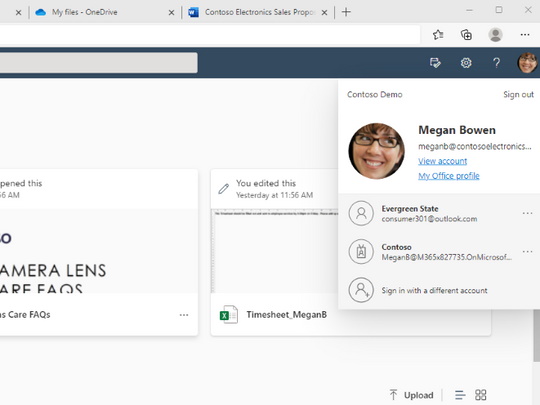Open the Timesheet_MeganB file

pyautogui.click(x=287, y=315)
